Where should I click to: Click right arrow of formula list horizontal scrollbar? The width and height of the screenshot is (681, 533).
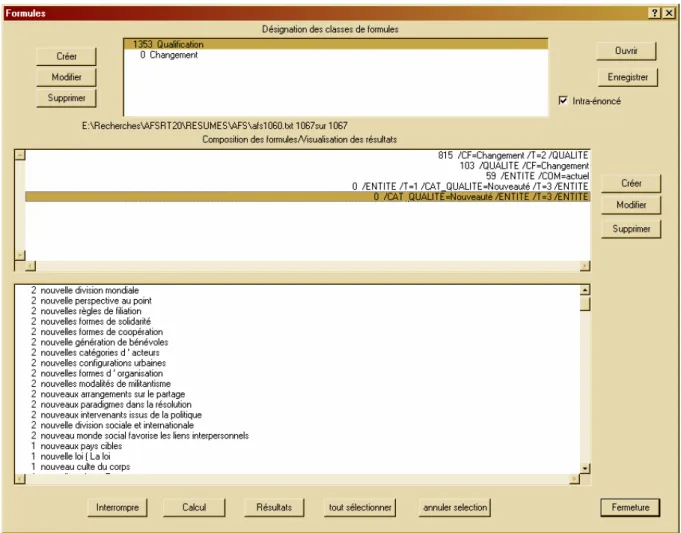click(585, 265)
